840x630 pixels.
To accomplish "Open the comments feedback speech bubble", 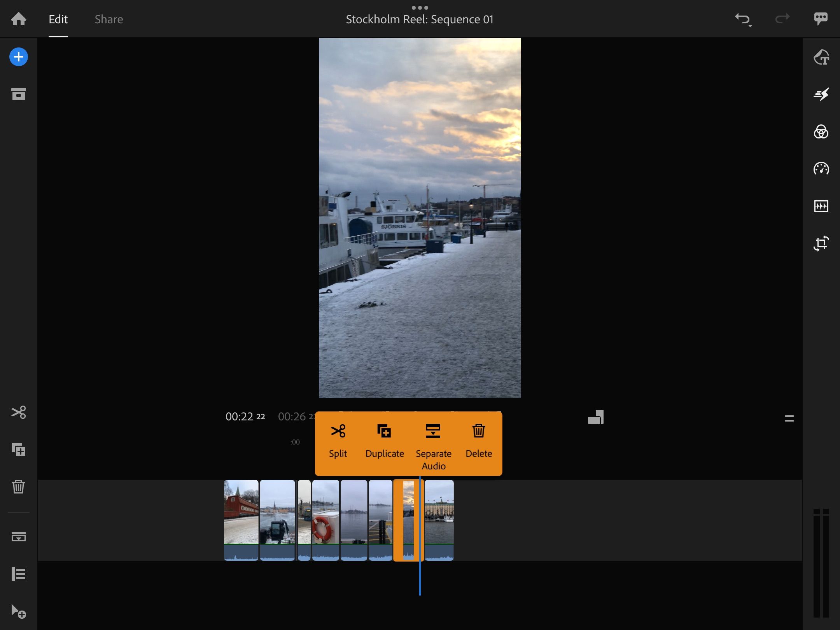I will (x=821, y=18).
